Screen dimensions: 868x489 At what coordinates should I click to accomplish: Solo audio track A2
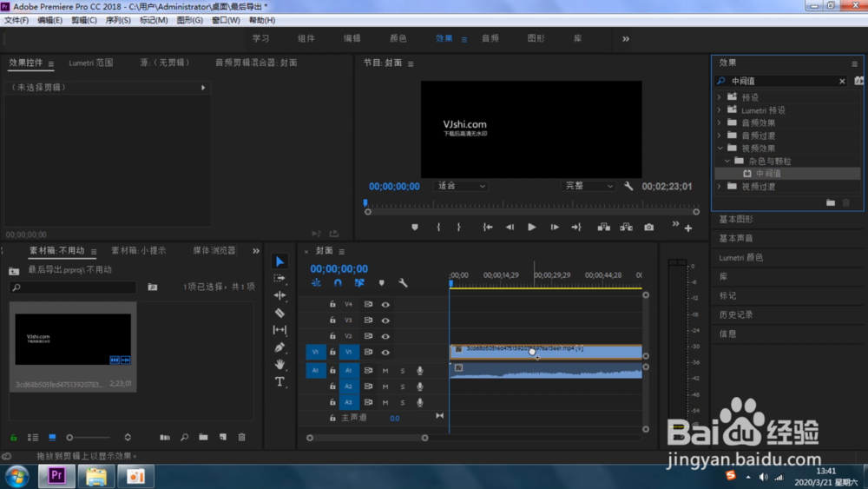coord(403,387)
